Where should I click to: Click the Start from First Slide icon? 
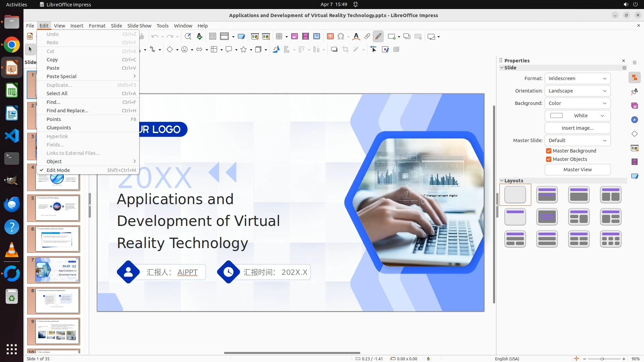point(255,37)
